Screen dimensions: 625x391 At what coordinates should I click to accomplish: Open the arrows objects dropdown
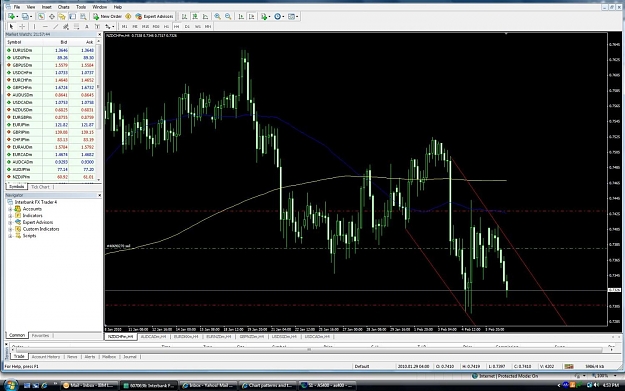pyautogui.click(x=114, y=26)
